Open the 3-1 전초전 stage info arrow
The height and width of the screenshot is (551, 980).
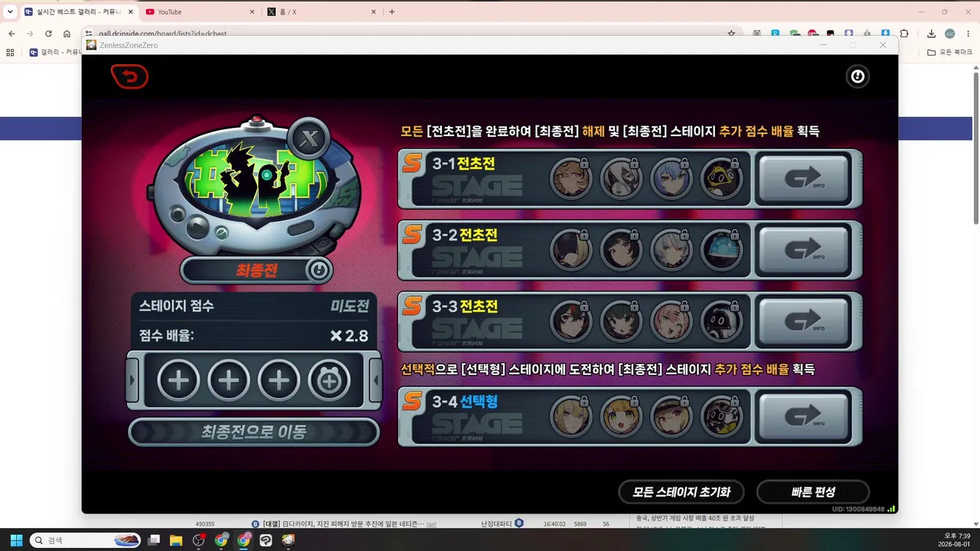point(803,178)
